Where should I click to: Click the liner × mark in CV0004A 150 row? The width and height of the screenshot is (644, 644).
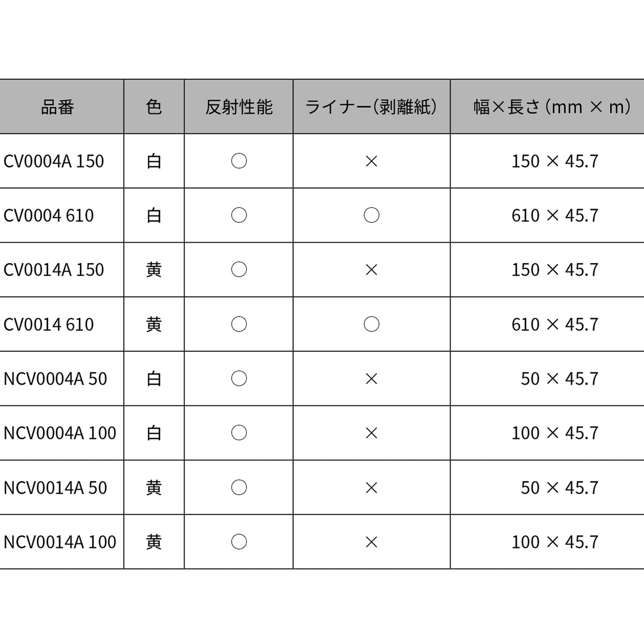click(x=371, y=161)
